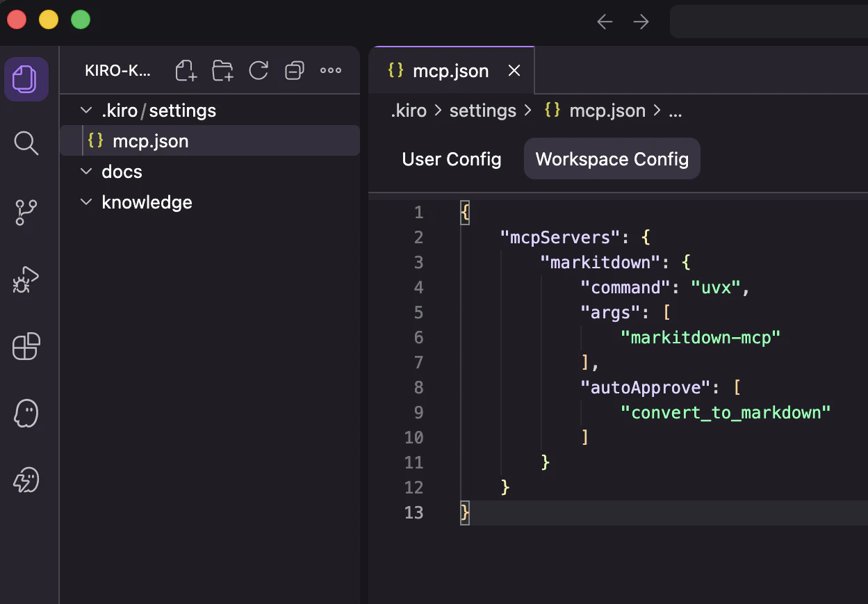Click line number 7 in the gutter
The width and height of the screenshot is (868, 604).
pyautogui.click(x=418, y=363)
